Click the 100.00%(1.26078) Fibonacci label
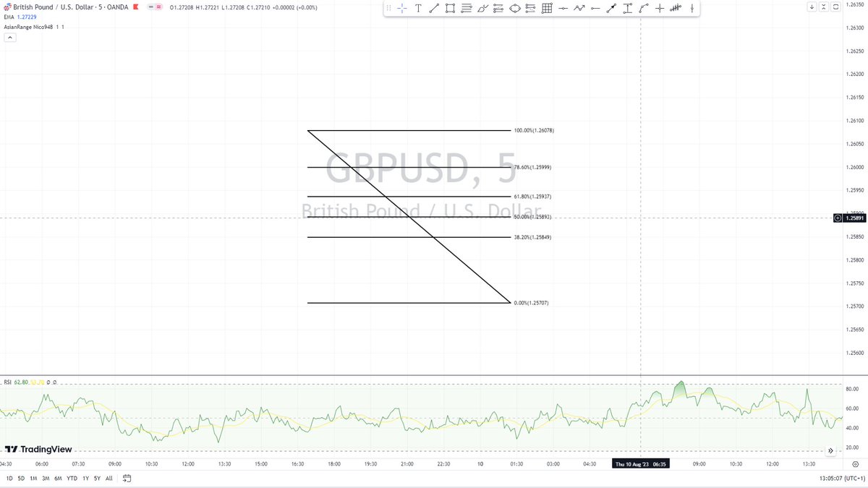868x488 pixels. [x=534, y=130]
